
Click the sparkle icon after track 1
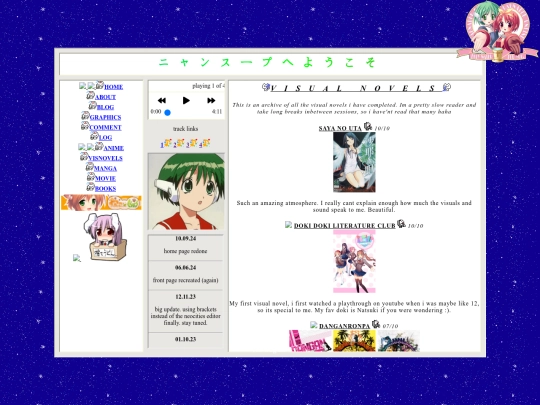pyautogui.click(x=168, y=143)
